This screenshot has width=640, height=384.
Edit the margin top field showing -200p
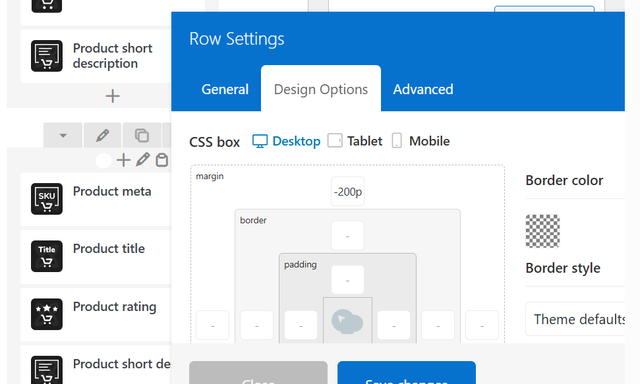[x=348, y=191]
